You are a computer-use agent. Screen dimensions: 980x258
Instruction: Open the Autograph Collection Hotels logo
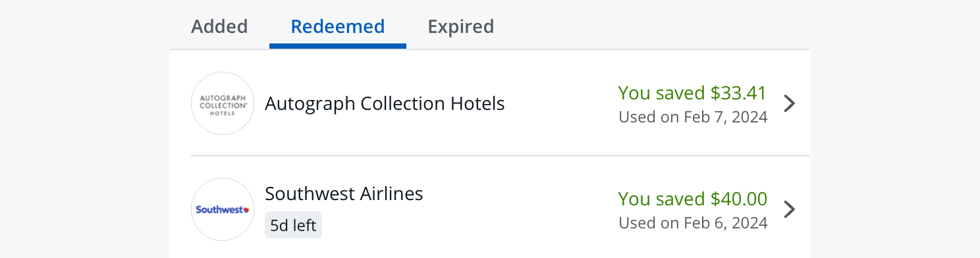(223, 103)
